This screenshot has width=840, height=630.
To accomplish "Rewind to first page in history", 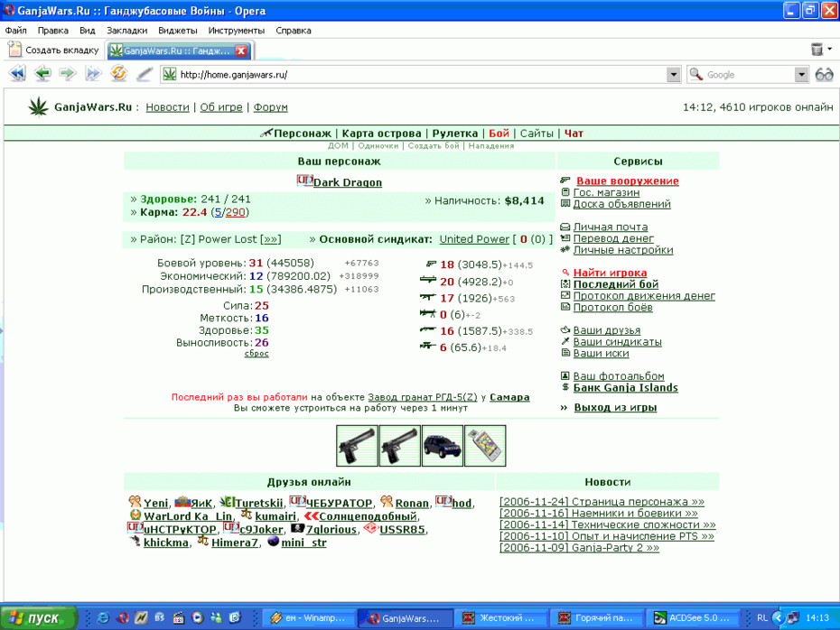I will pos(17,73).
